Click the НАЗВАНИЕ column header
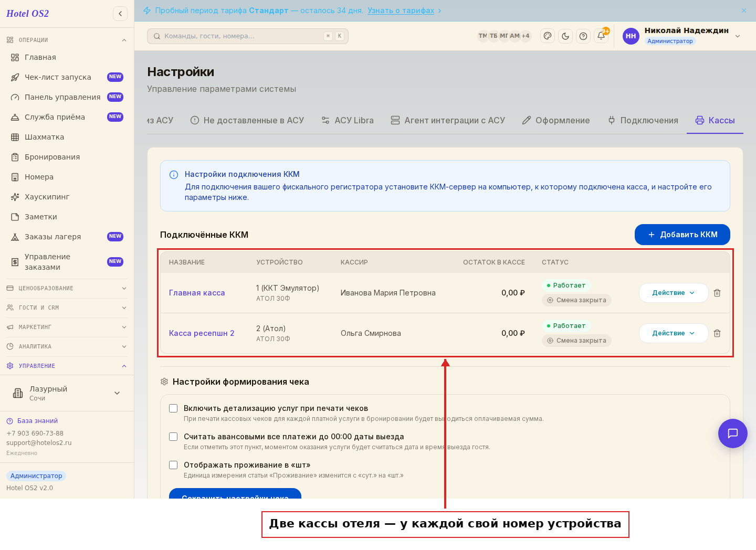The width and height of the screenshot is (756, 550). [x=187, y=262]
